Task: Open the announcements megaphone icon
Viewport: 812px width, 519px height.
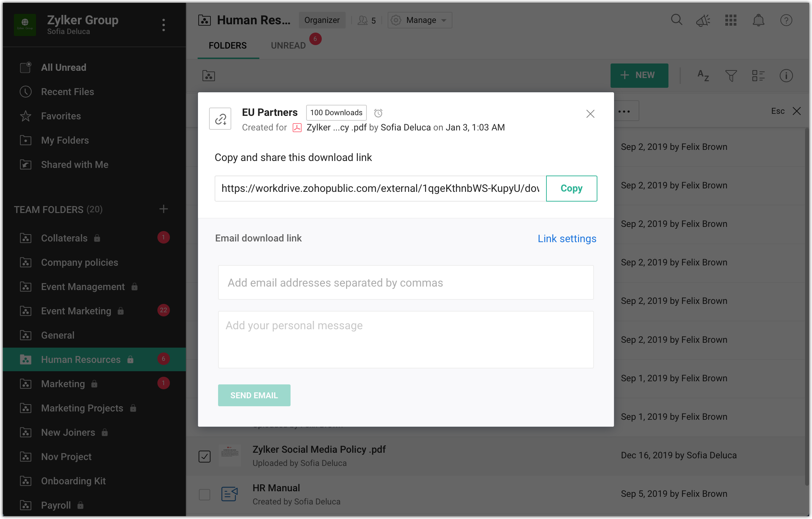Action: click(x=703, y=20)
